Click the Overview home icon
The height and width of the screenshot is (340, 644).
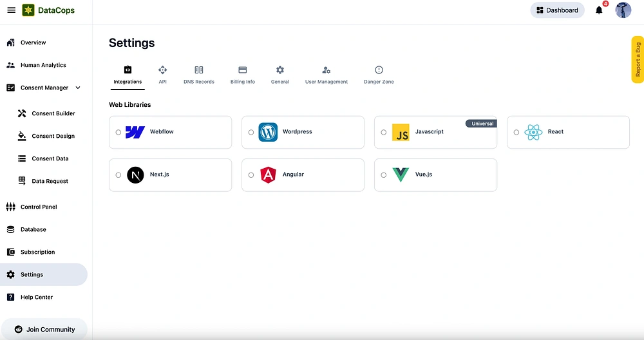tap(11, 42)
